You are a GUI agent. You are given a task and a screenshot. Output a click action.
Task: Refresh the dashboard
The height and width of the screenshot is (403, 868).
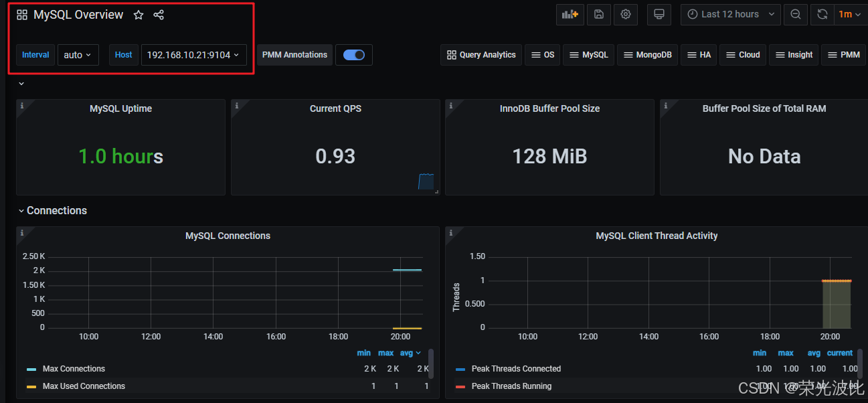822,14
